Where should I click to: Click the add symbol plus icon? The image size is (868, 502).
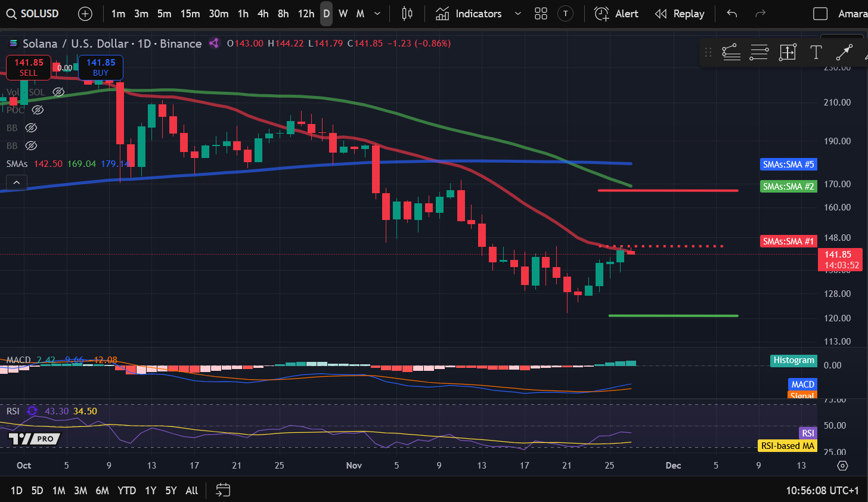(85, 14)
